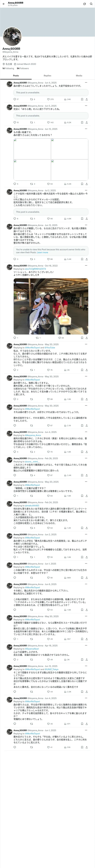Open more menu on Oct 16, 2022 post

point(86,265)
